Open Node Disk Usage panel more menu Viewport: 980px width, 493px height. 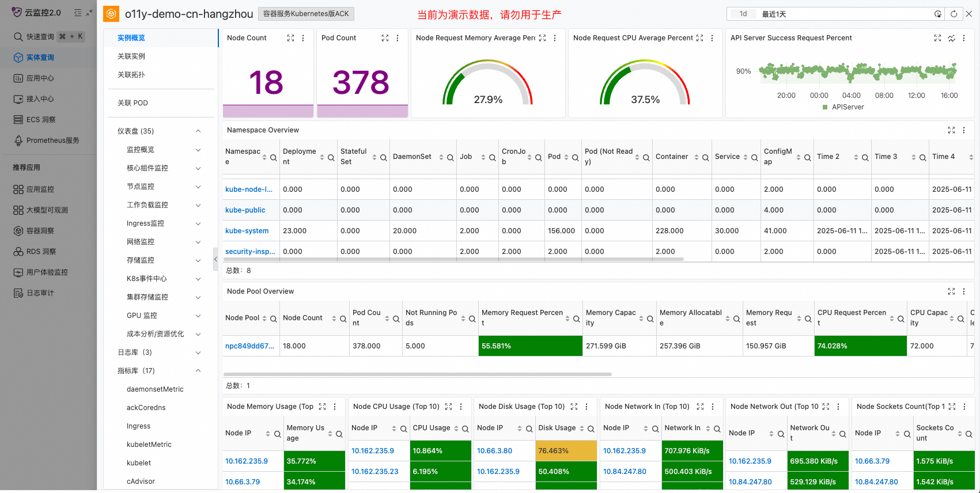pyautogui.click(x=587, y=407)
